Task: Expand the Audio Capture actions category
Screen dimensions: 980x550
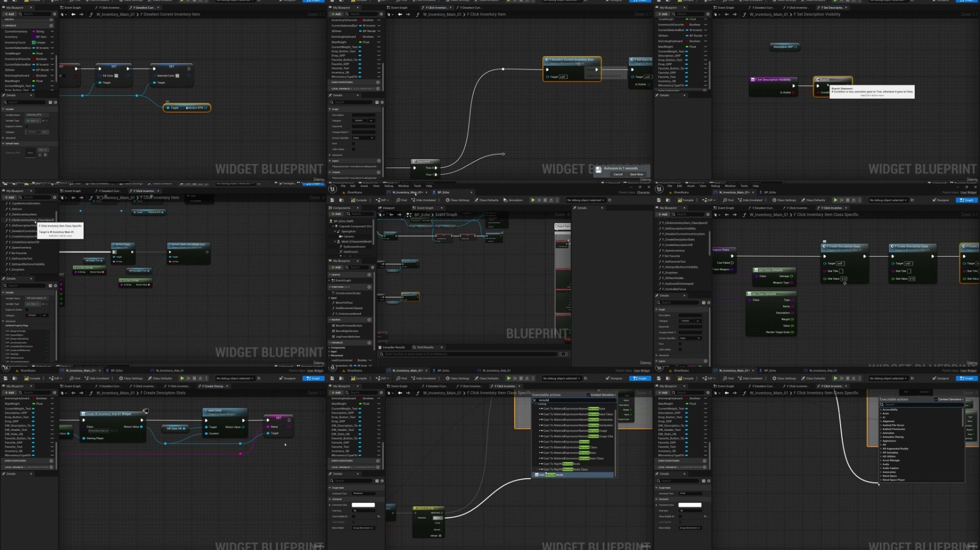Action: pos(881,468)
